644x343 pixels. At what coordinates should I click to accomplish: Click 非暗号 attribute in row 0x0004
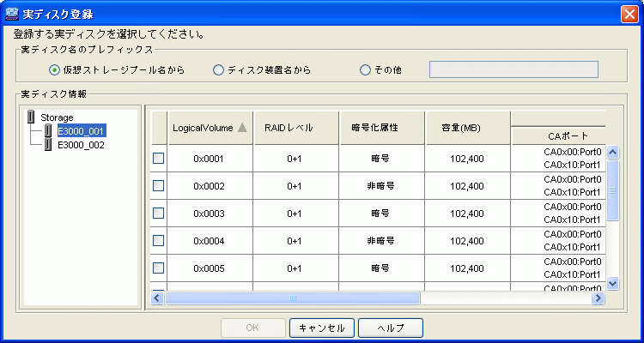(380, 240)
